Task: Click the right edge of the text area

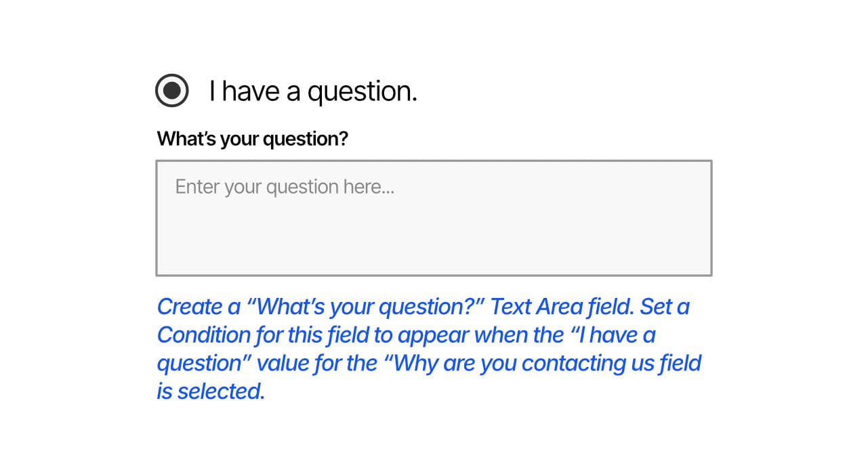Action: (x=711, y=217)
